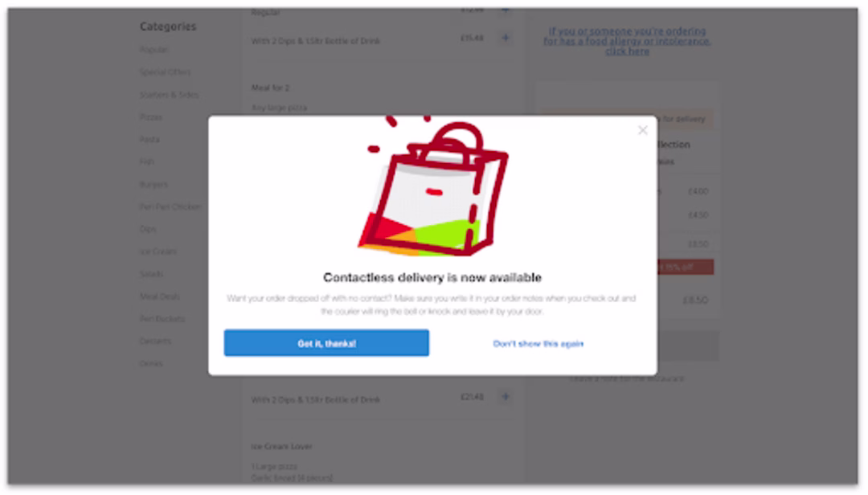Select Popular in Categories
Screen dimensions: 868x495
tap(154, 50)
